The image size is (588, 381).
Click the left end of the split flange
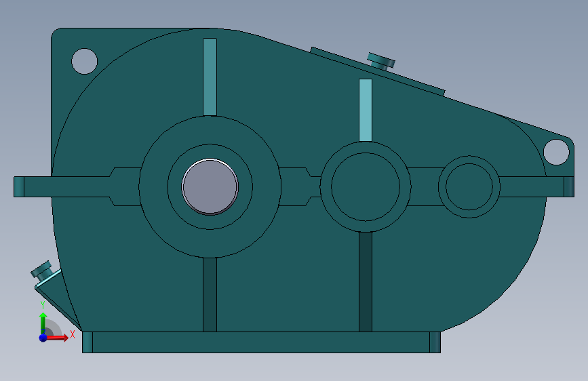(19, 186)
